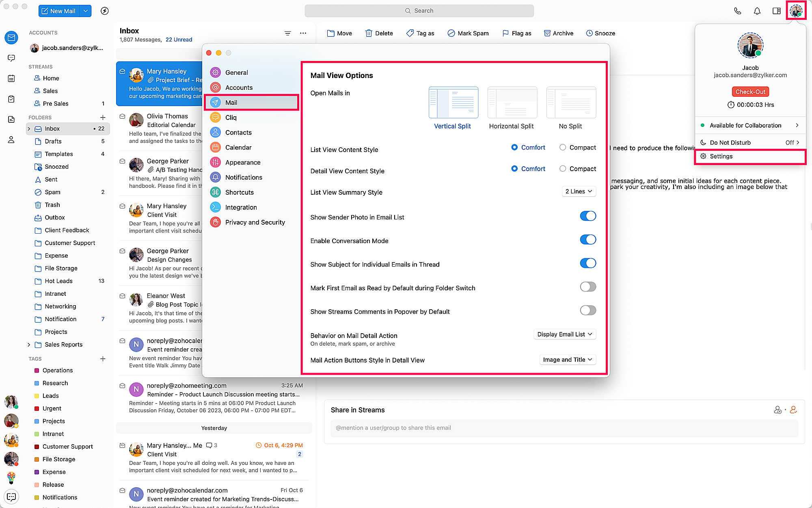Open Appearance settings section
812x508 pixels.
pyautogui.click(x=243, y=163)
